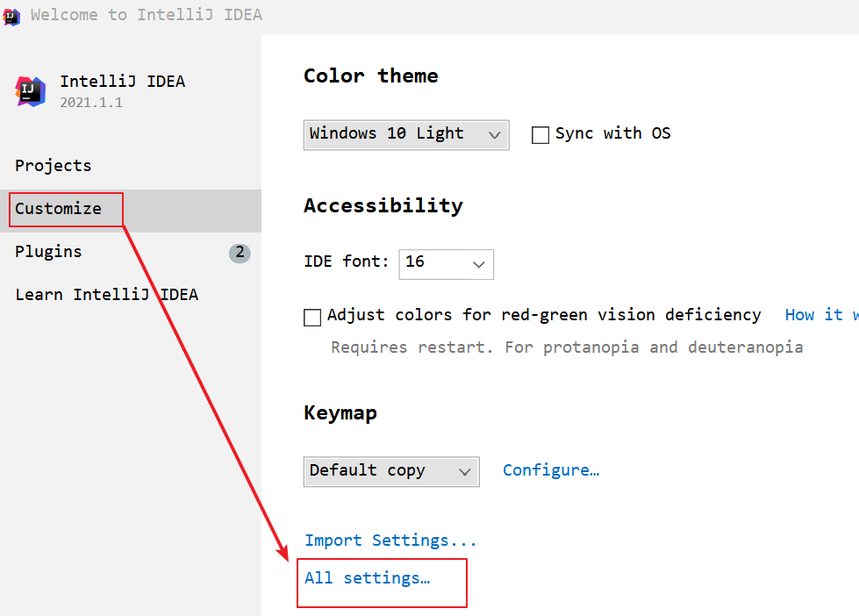This screenshot has width=859, height=616.
Task: Click Import Settings... link
Action: click(x=390, y=541)
